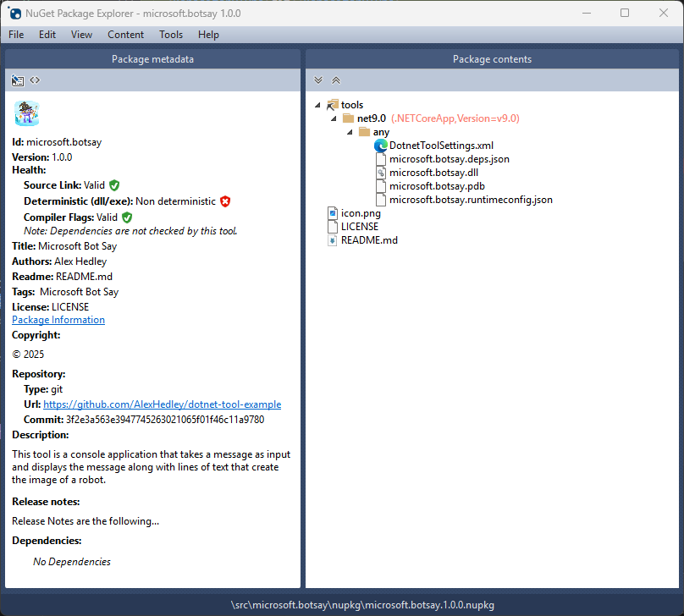The height and width of the screenshot is (616, 684).
Task: Click the Version value 1.0.0
Action: click(62, 157)
